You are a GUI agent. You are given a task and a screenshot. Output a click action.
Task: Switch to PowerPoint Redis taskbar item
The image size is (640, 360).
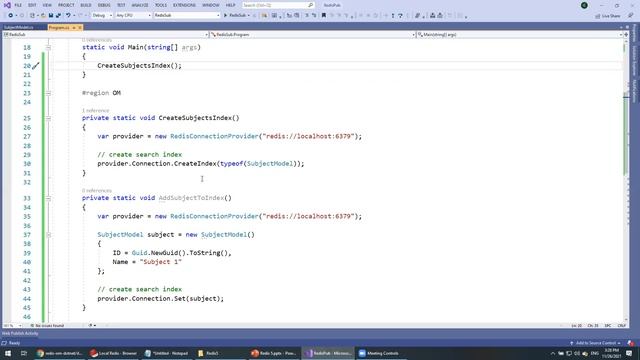pos(274,353)
